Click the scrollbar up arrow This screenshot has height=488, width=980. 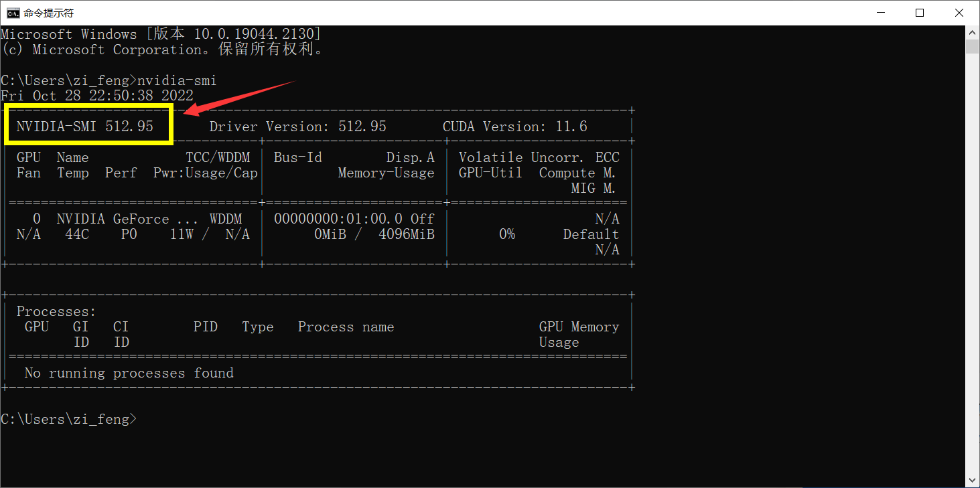(x=973, y=32)
